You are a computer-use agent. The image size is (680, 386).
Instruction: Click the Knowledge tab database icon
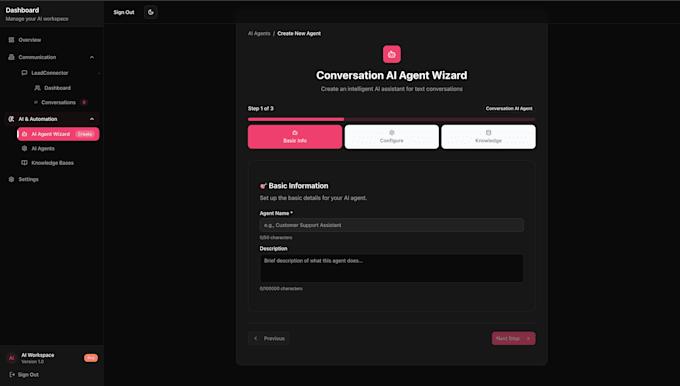pos(488,133)
